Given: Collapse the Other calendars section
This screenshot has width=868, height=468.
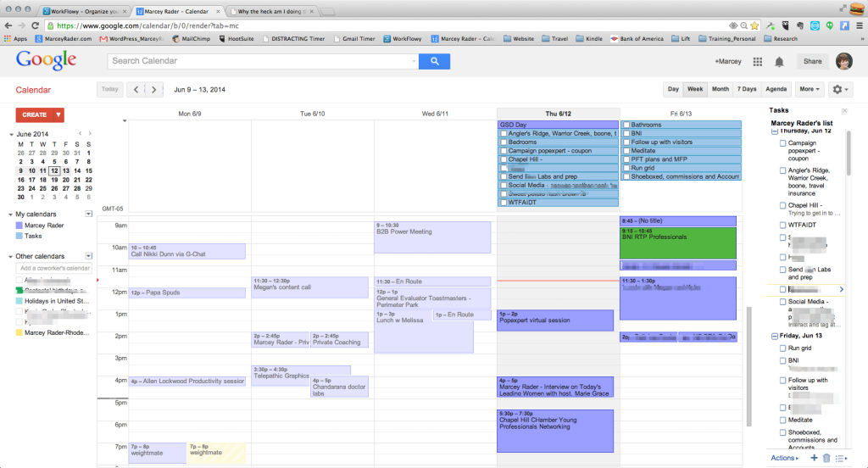Looking at the screenshot, I should coord(10,256).
